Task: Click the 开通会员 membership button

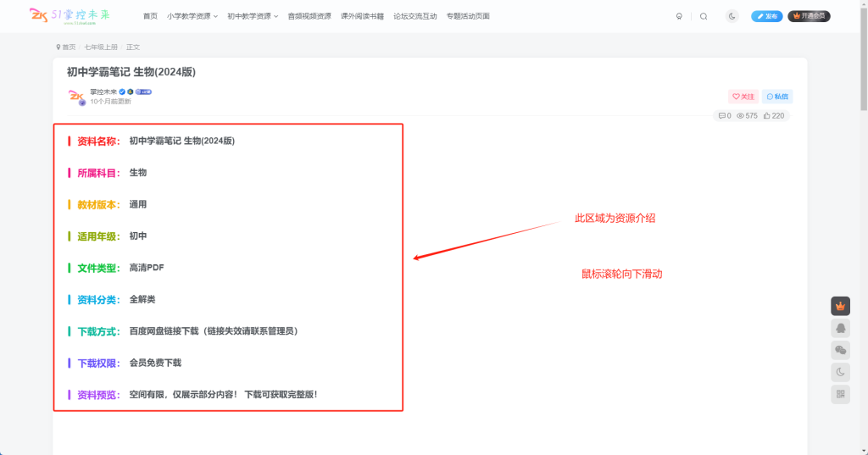Action: (809, 16)
